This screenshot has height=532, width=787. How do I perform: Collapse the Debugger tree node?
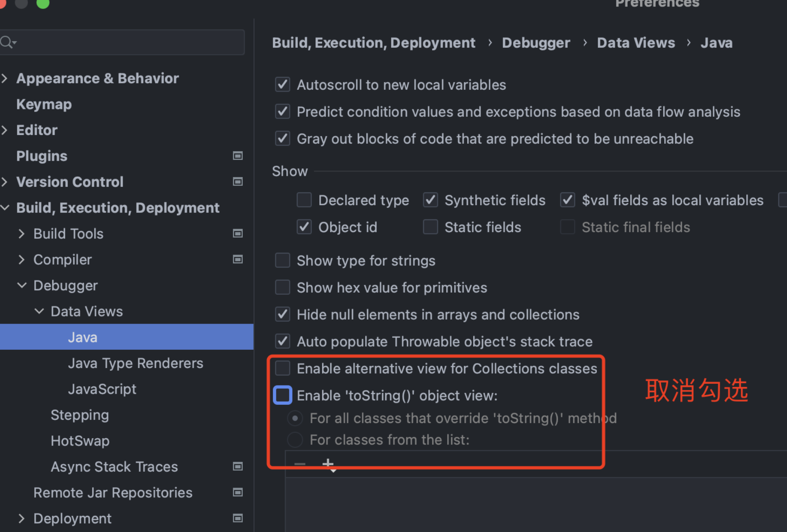coord(22,286)
